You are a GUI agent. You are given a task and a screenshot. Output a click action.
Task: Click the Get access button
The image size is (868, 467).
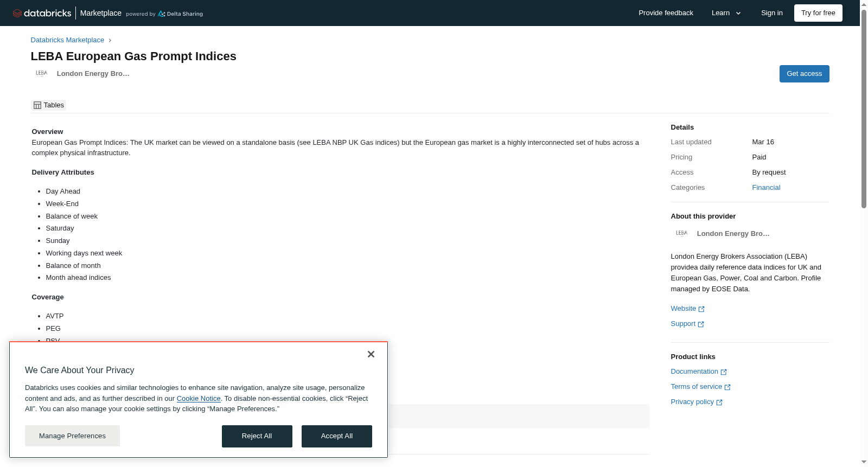(805, 74)
